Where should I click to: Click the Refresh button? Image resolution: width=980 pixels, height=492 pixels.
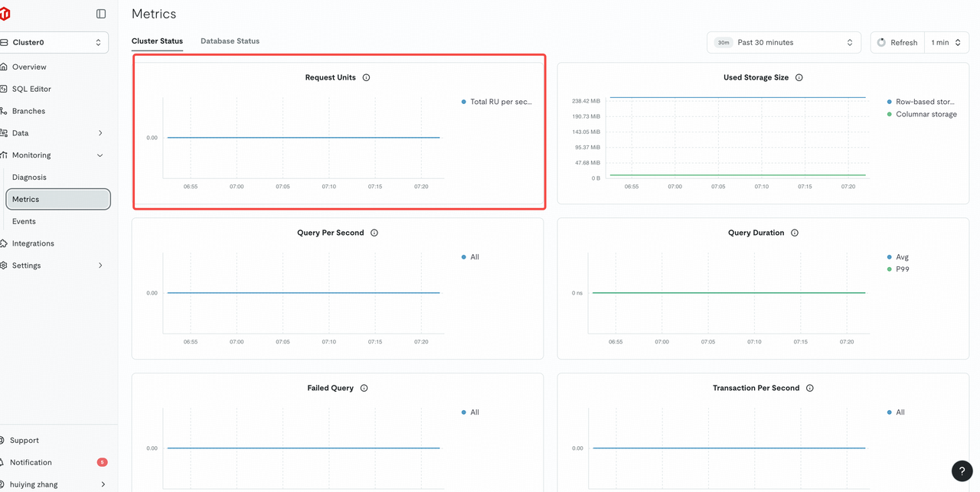tap(897, 42)
